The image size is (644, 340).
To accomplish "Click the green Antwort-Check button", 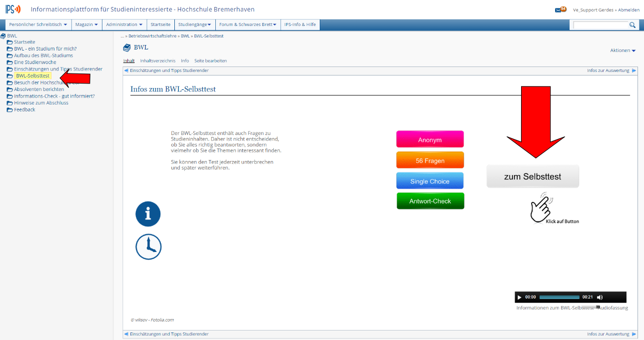I will pos(430,201).
